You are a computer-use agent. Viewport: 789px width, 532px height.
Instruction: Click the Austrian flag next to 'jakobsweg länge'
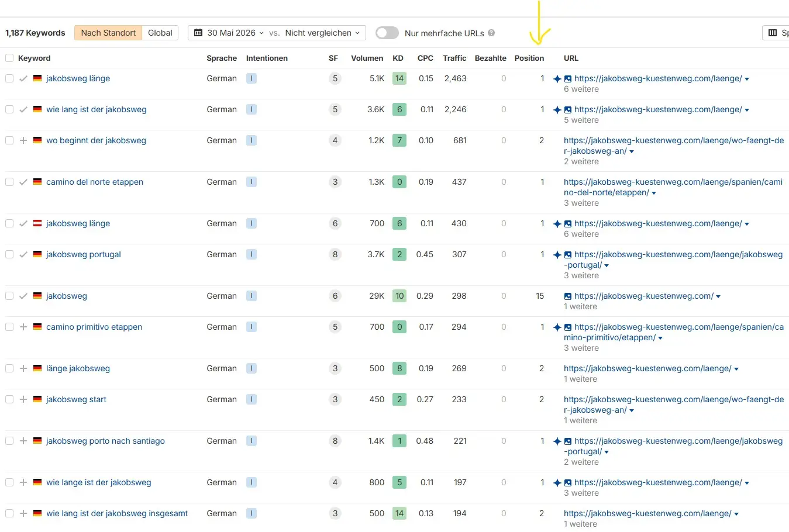(x=37, y=223)
